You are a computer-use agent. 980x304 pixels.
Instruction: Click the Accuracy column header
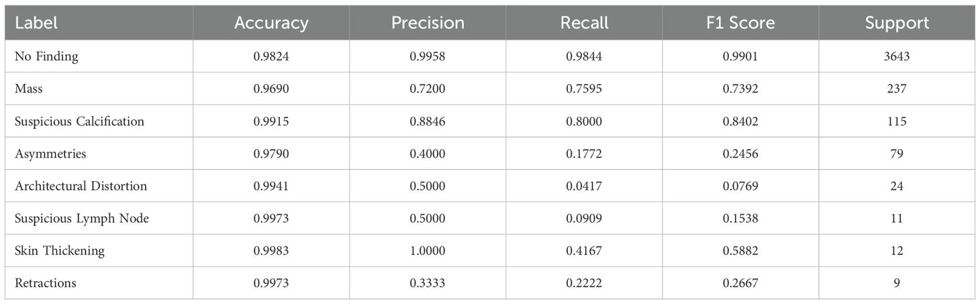click(x=271, y=23)
